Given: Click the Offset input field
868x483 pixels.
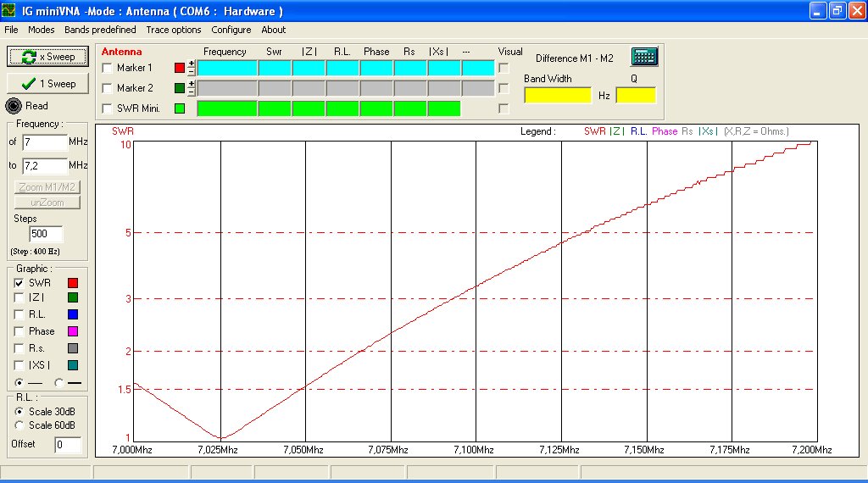Looking at the screenshot, I should click(x=68, y=445).
